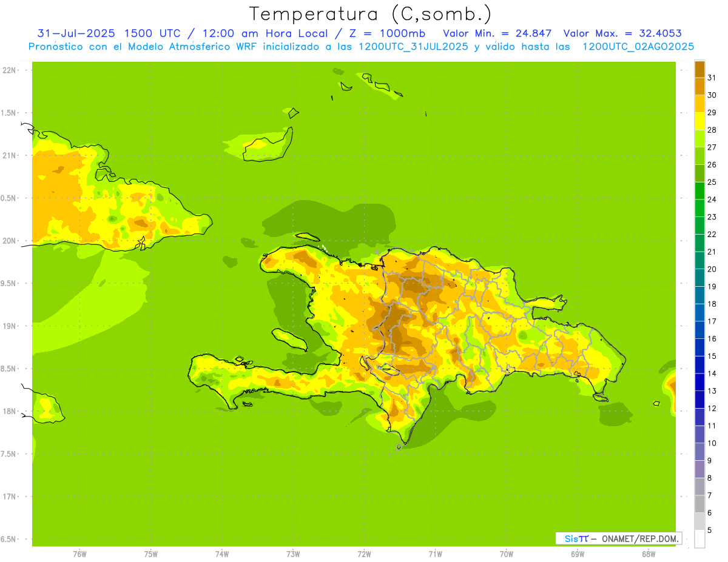The image size is (728, 562).
Task: Click the "74W" longitude label
Action: [x=222, y=554]
